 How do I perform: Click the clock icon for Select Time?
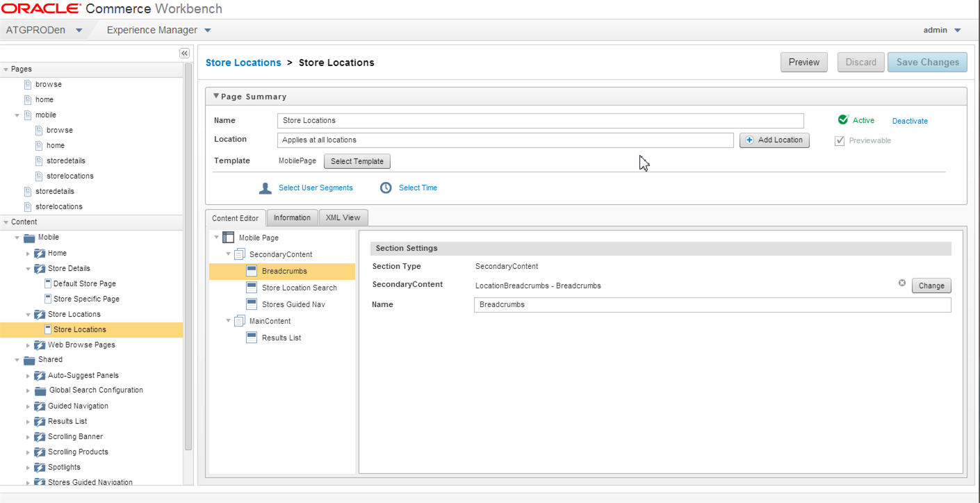(x=386, y=188)
